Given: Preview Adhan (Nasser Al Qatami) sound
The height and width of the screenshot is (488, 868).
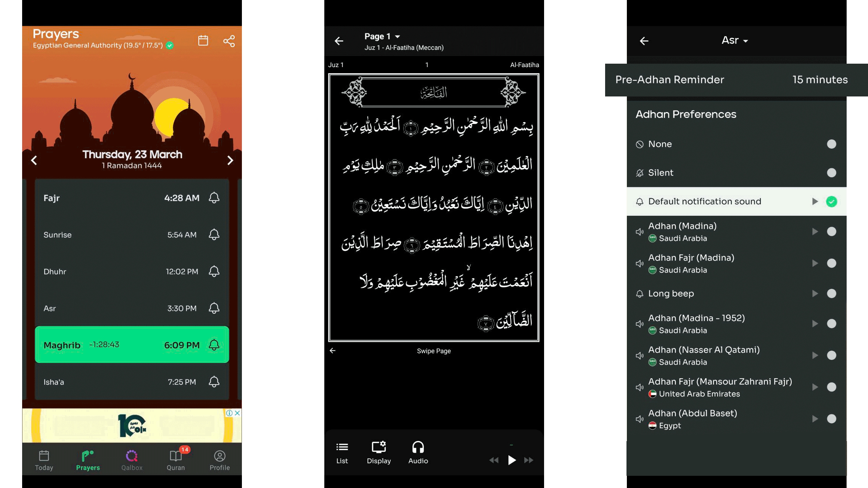Looking at the screenshot, I should click(815, 355).
